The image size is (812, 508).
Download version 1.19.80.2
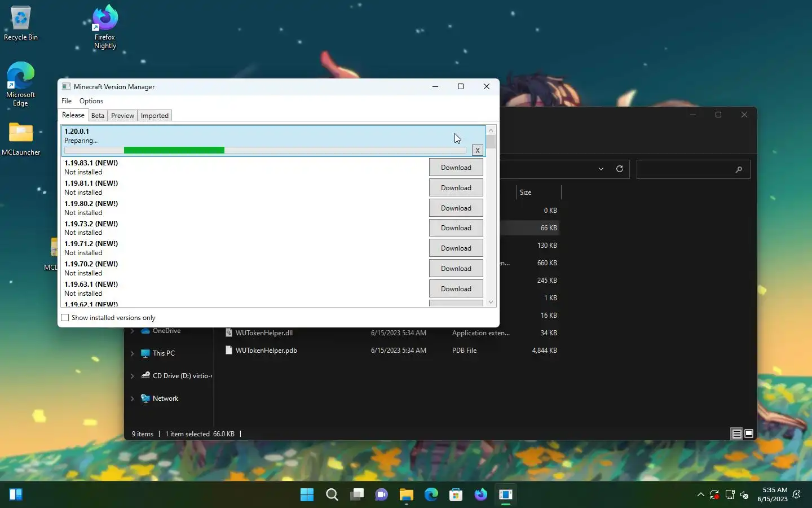(456, 208)
